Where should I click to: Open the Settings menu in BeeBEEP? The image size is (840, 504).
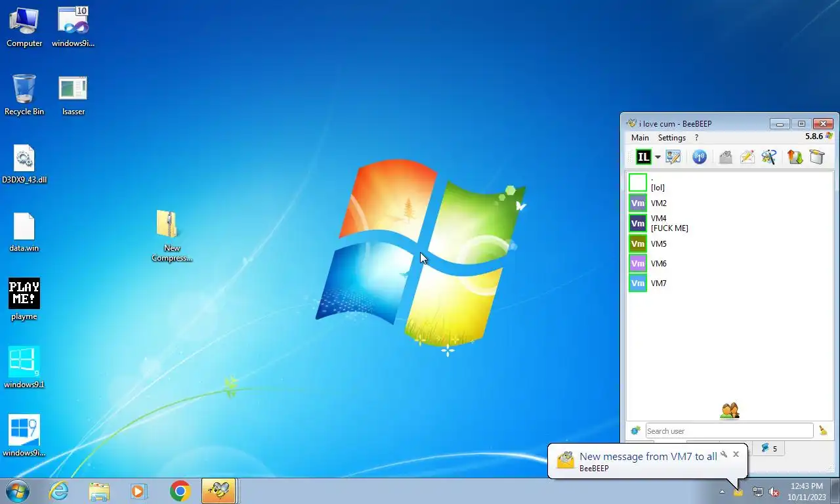(x=672, y=138)
